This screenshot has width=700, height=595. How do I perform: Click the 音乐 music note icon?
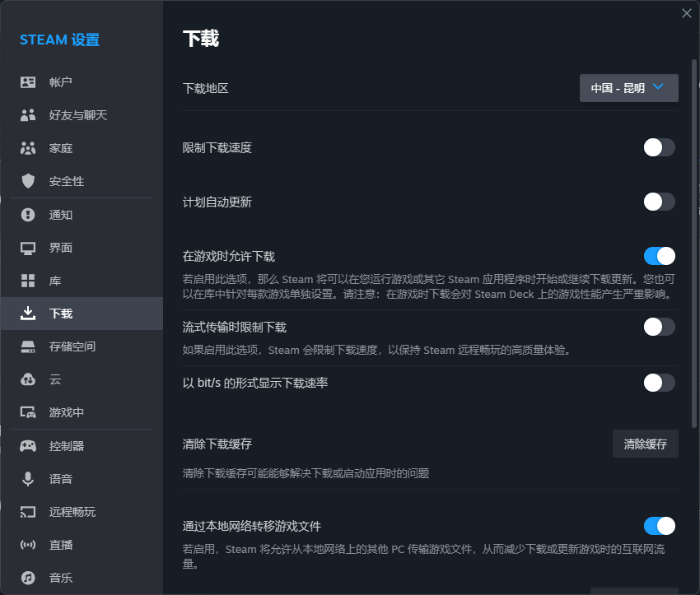pyautogui.click(x=28, y=578)
